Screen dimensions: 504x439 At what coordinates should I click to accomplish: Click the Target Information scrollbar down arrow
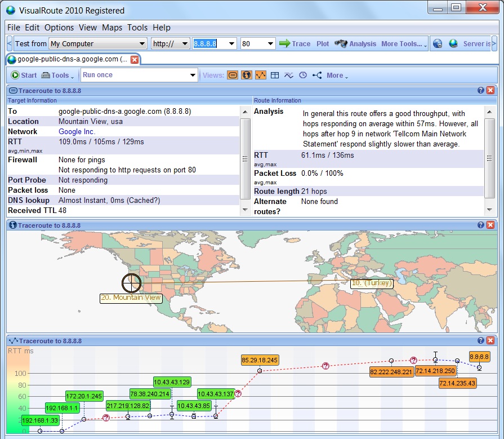(246, 210)
